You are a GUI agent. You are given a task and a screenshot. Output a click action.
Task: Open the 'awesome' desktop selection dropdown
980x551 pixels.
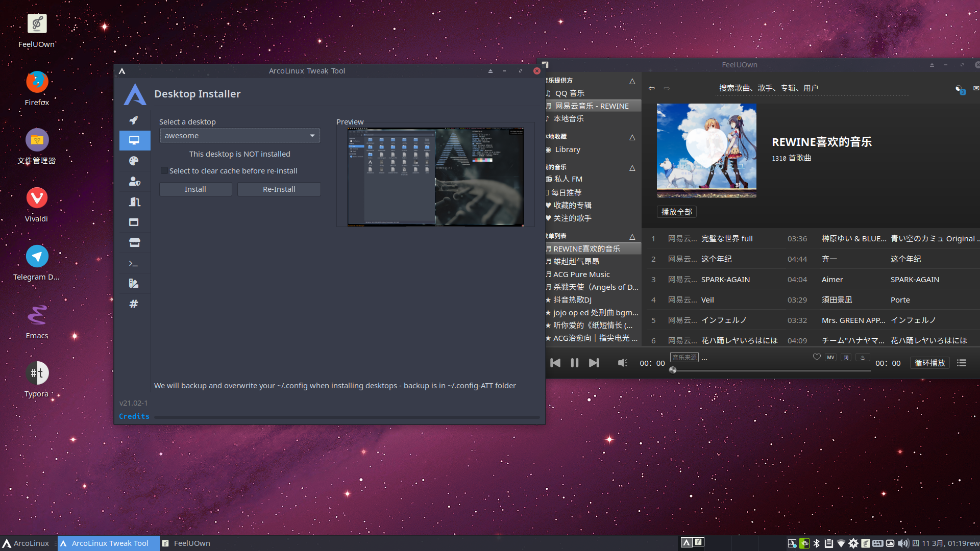tap(240, 136)
